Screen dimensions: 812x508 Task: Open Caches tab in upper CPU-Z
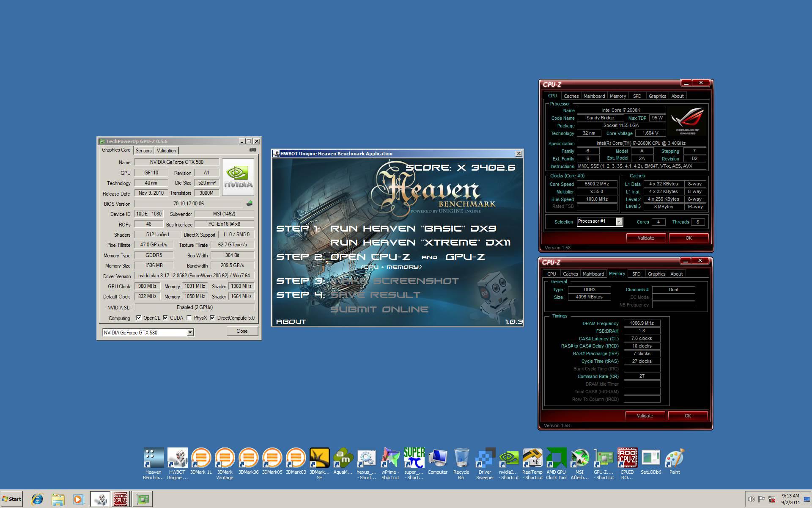point(571,96)
